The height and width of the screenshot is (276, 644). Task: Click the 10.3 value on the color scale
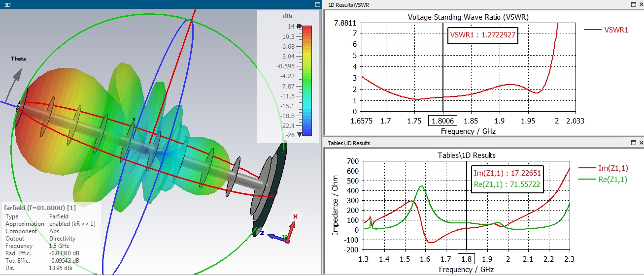(289, 37)
